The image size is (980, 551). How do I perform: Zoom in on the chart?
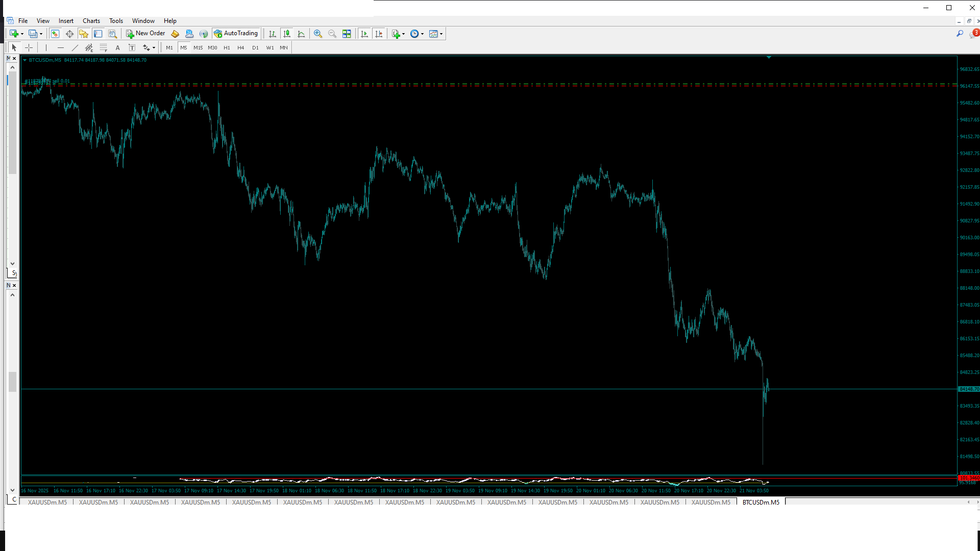[318, 34]
